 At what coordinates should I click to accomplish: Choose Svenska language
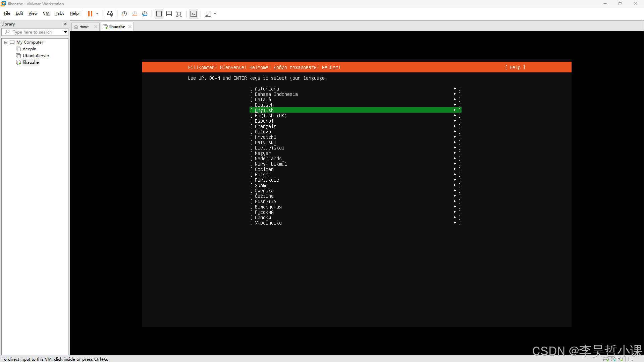[356, 191]
